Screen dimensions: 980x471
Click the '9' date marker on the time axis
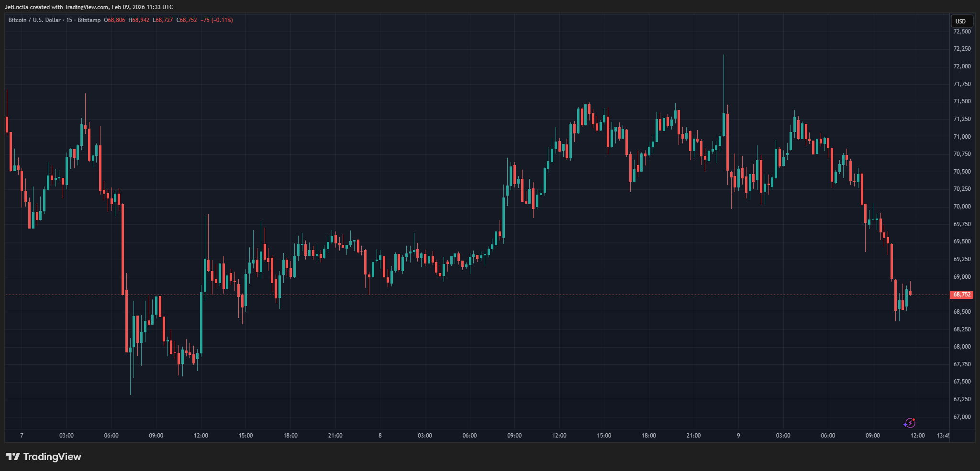tap(739, 435)
